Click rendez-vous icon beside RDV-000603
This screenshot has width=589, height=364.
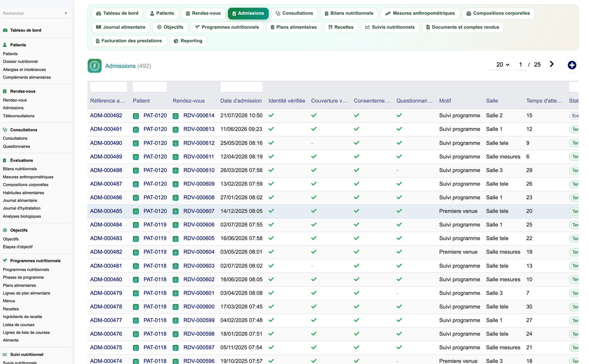coord(176,266)
